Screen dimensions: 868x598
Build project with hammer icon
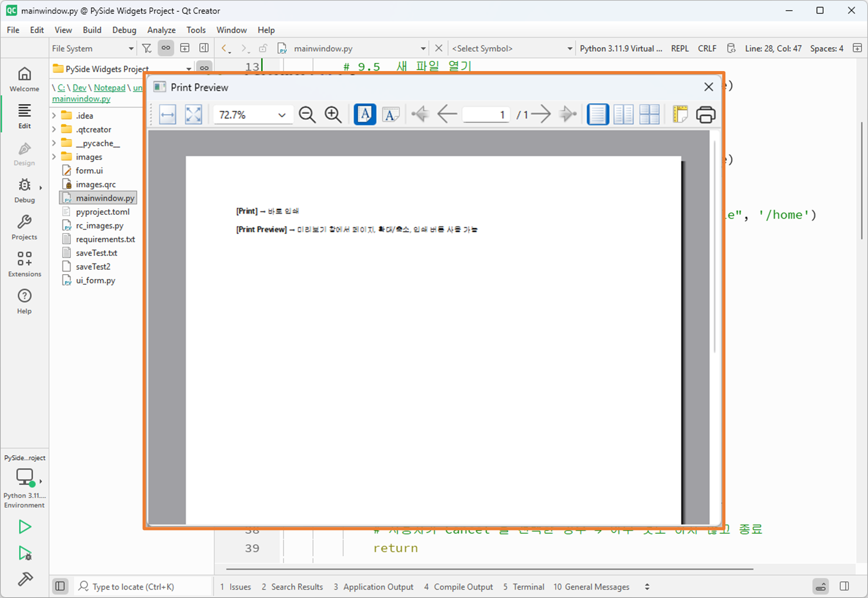[25, 579]
